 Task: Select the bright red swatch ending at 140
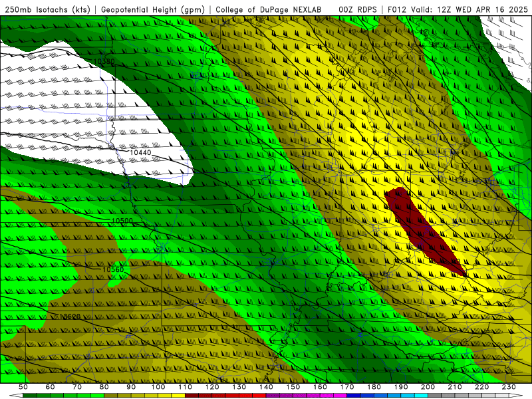pyautogui.click(x=259, y=395)
